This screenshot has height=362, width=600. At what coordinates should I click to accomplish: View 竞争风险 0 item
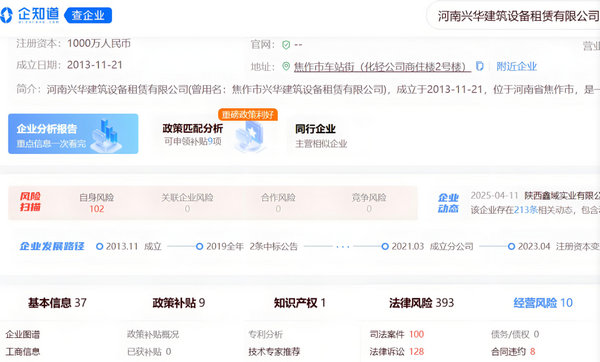(369, 203)
